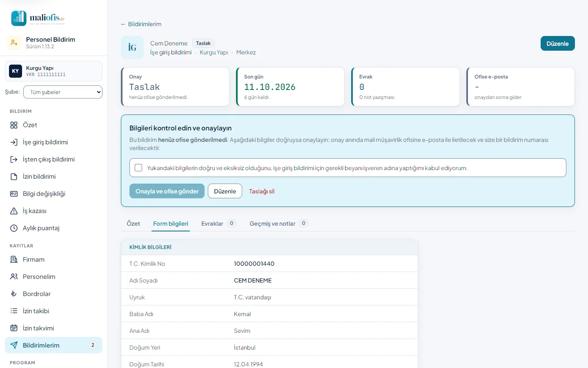Click the Doğum Yeri value İstanbul
The width and height of the screenshot is (588, 368).
245,348
